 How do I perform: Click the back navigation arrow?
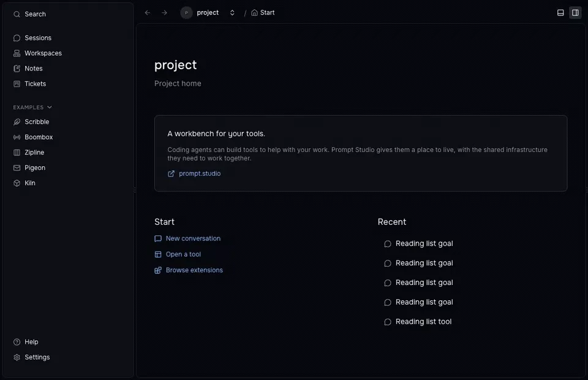(x=148, y=13)
